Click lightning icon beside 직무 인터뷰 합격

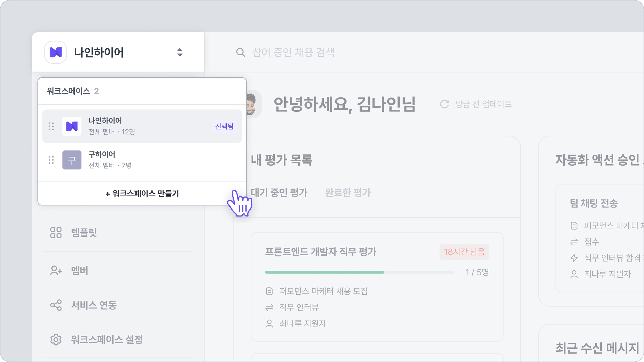tap(574, 258)
